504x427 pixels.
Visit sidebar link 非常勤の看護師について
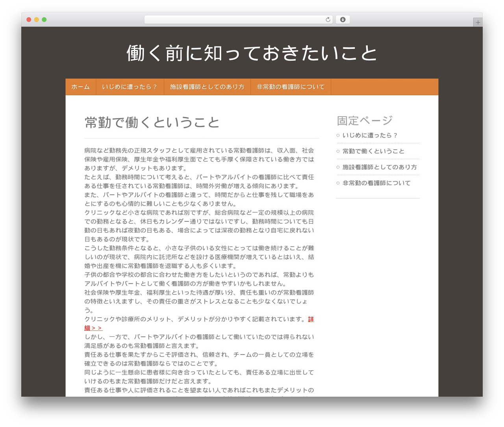376,183
